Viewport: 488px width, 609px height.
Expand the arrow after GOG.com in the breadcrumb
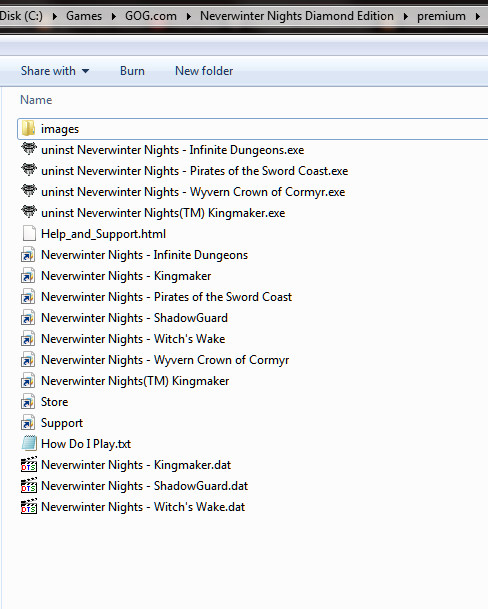point(188,16)
